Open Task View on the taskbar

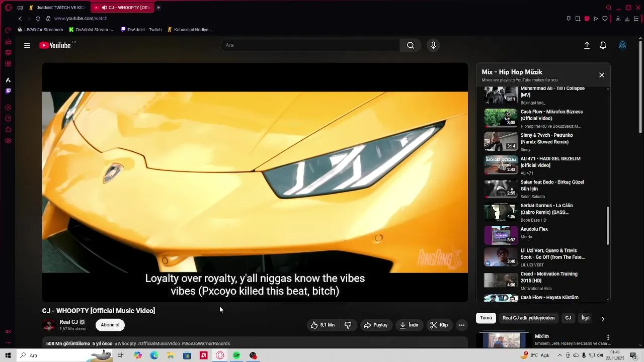click(121, 355)
